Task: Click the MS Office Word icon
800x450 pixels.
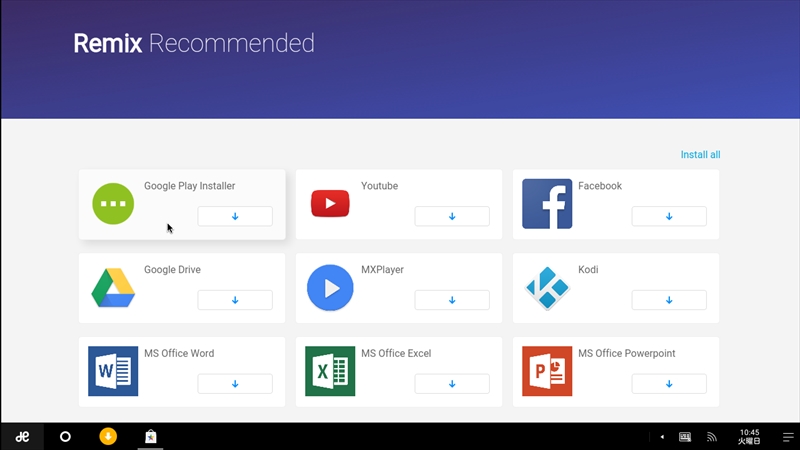Action: coord(113,371)
